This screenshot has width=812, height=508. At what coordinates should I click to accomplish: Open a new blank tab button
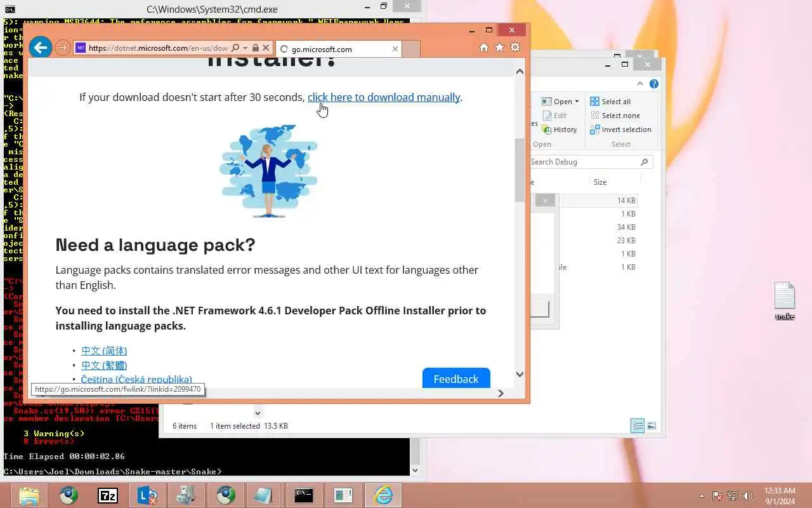tap(411, 49)
